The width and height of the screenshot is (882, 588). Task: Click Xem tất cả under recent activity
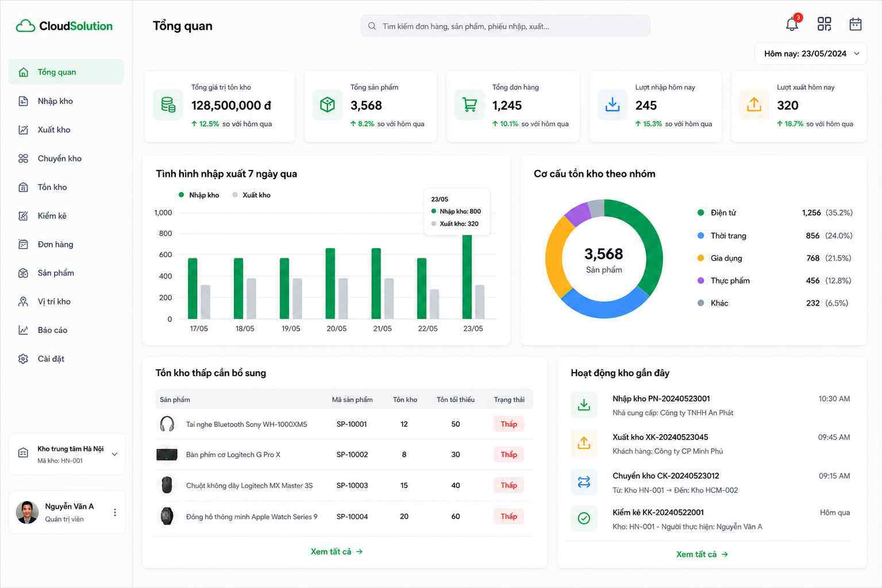[702, 554]
